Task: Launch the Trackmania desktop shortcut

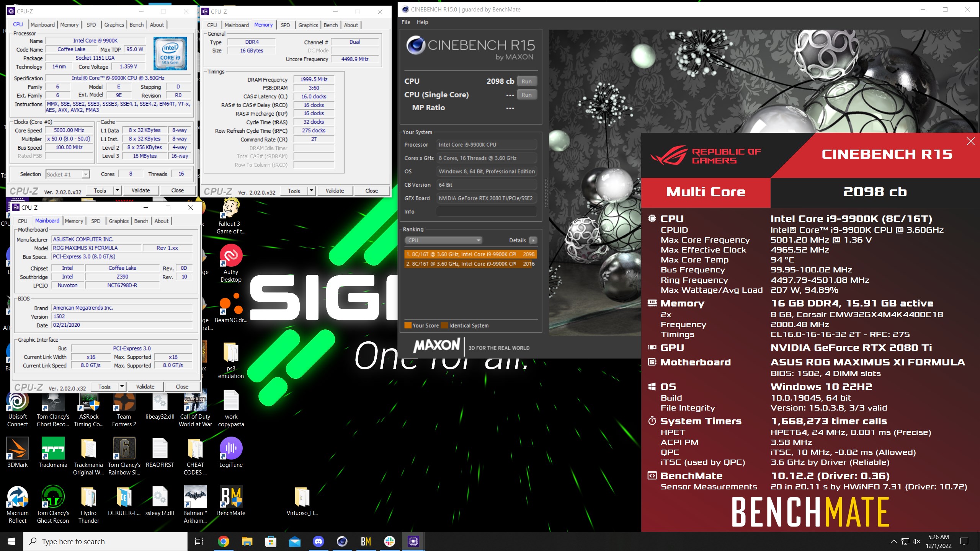Action: coord(53,453)
